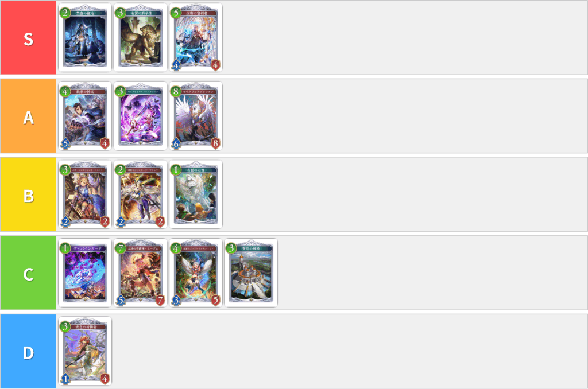Open the 7-cost 5/7 card in C tier
The width and height of the screenshot is (588, 389).
click(141, 273)
